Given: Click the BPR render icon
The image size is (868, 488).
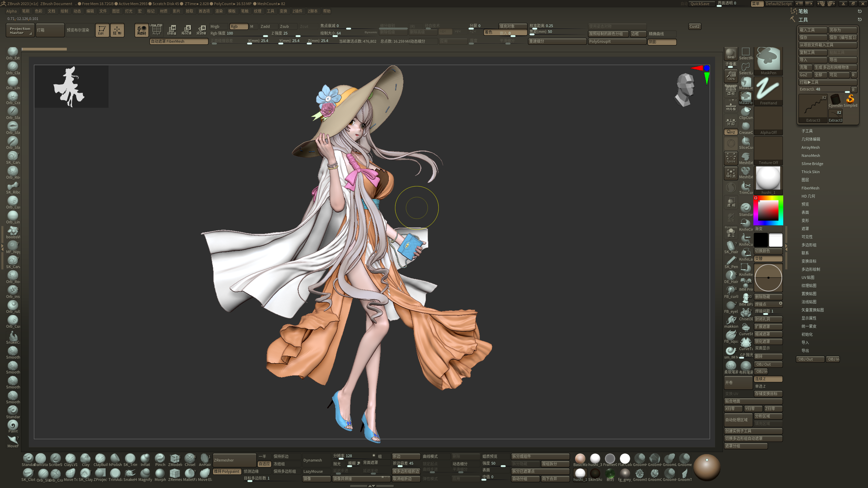Looking at the screenshot, I should [731, 54].
